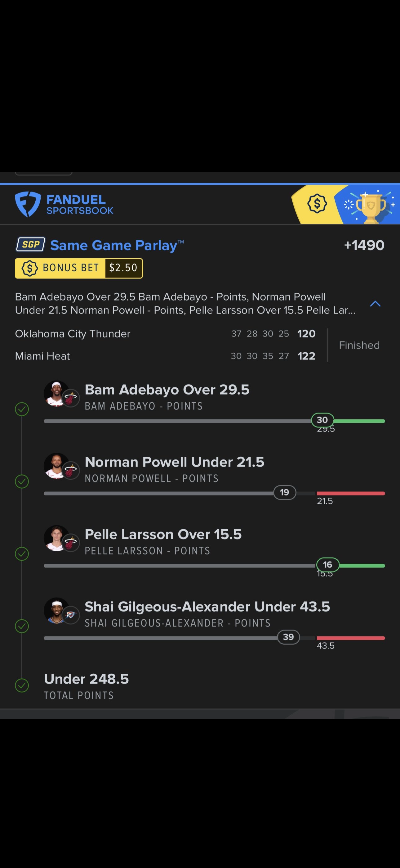Click the gold trophy icon

(x=370, y=206)
